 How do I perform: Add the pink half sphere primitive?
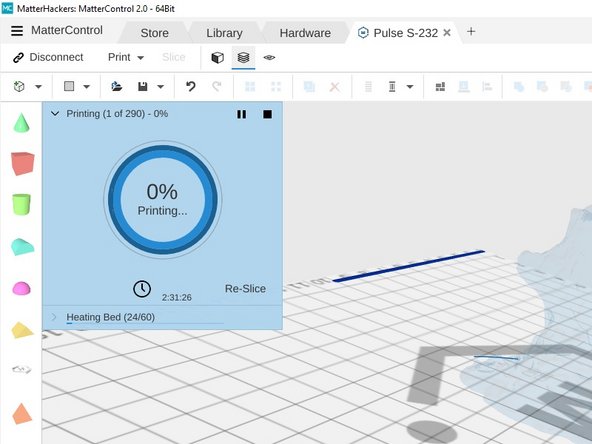21,288
